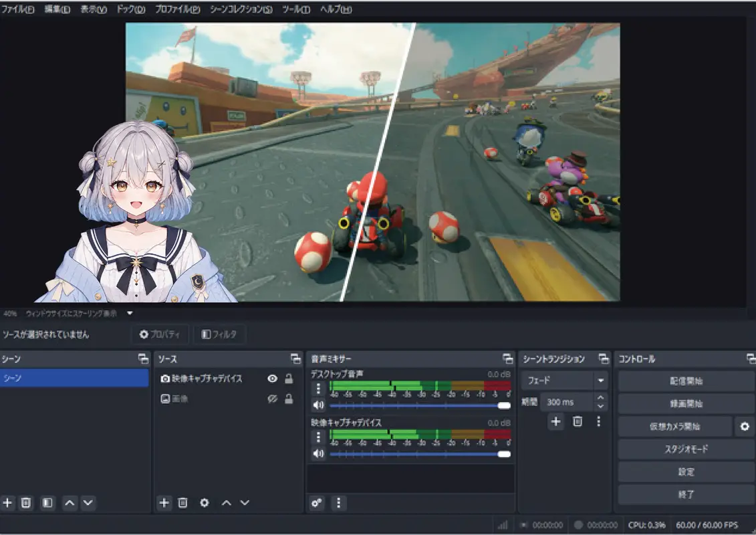Click the 配信開始 button
This screenshot has width=756, height=535.
click(x=686, y=381)
